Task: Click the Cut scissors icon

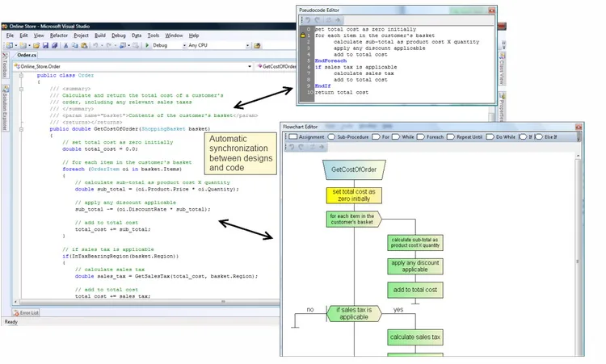Action: pyautogui.click(x=65, y=45)
